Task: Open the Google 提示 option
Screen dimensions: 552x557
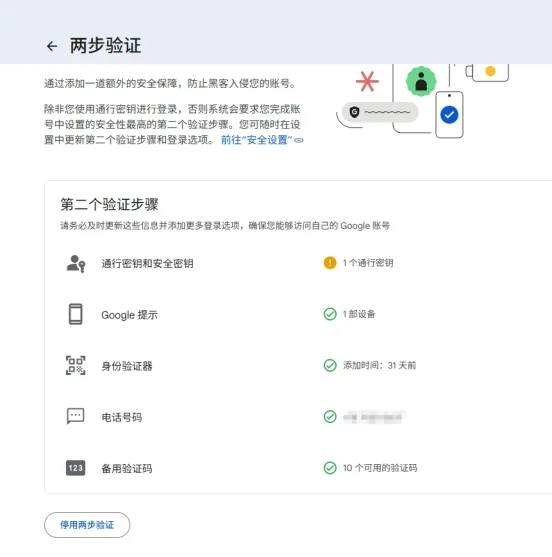Action: point(298,314)
